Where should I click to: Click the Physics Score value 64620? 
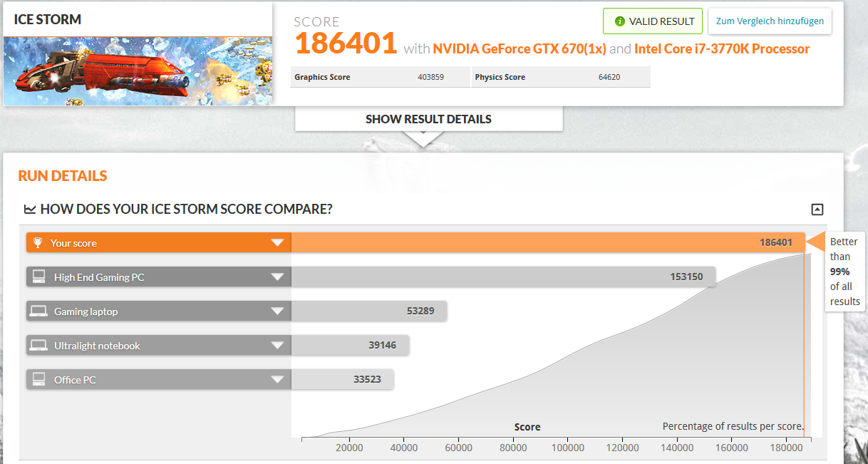[609, 77]
